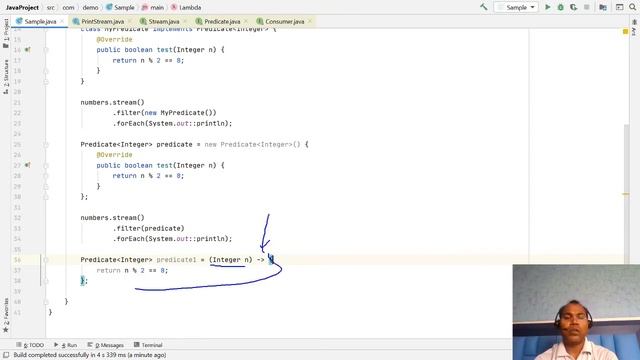Click the Build project hammer icon

(x=484, y=7)
